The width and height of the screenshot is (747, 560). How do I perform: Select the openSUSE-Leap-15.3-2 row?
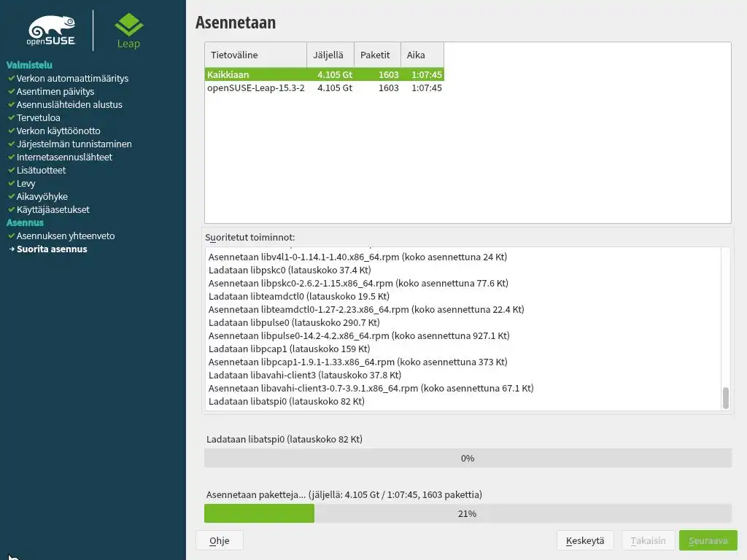point(325,87)
